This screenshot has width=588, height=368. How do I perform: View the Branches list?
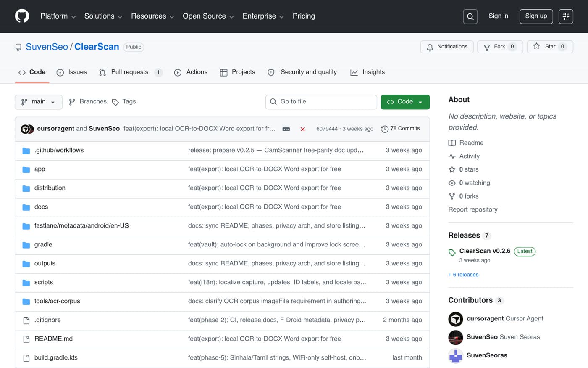point(88,102)
